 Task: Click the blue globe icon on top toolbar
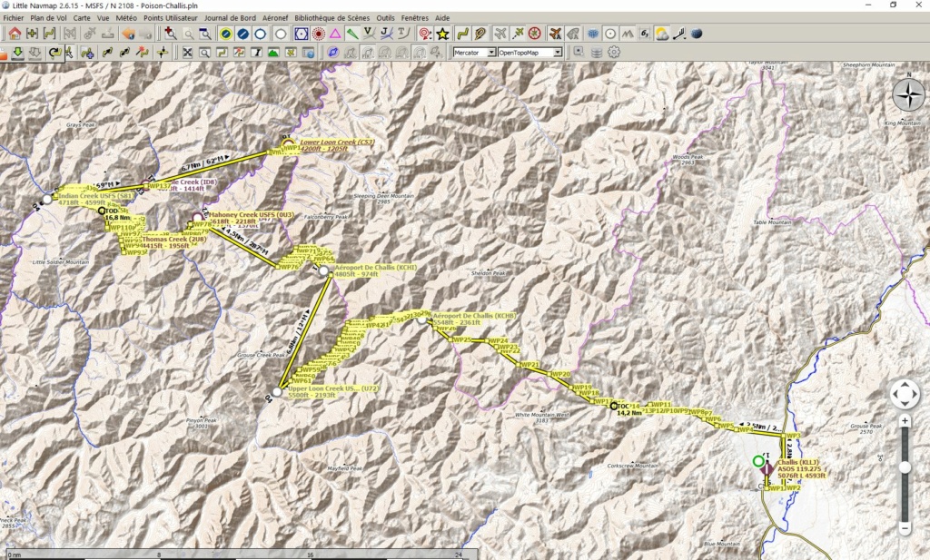tap(697, 34)
